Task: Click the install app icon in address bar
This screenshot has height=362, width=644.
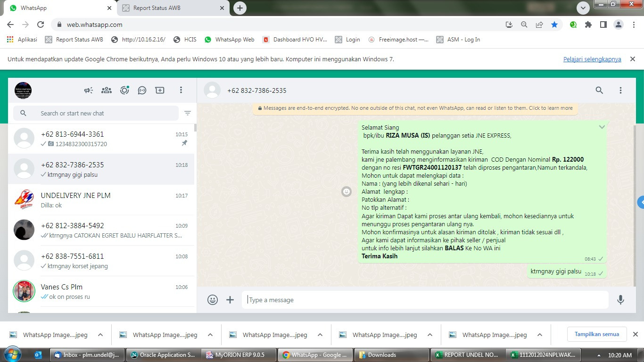Action: coord(509,25)
